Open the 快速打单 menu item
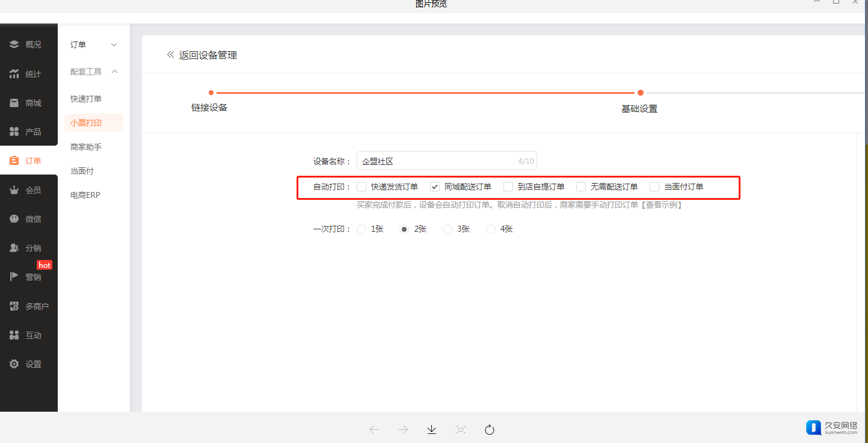The width and height of the screenshot is (868, 443). click(86, 99)
